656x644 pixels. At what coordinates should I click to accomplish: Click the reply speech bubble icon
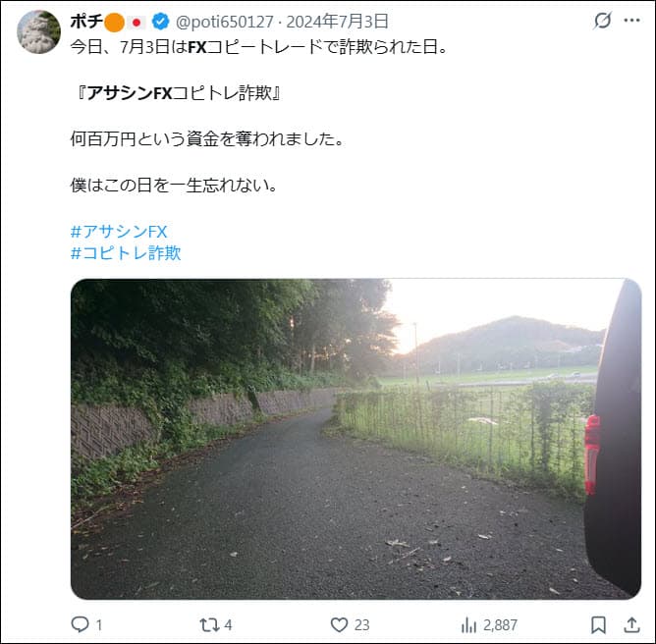coord(80,624)
